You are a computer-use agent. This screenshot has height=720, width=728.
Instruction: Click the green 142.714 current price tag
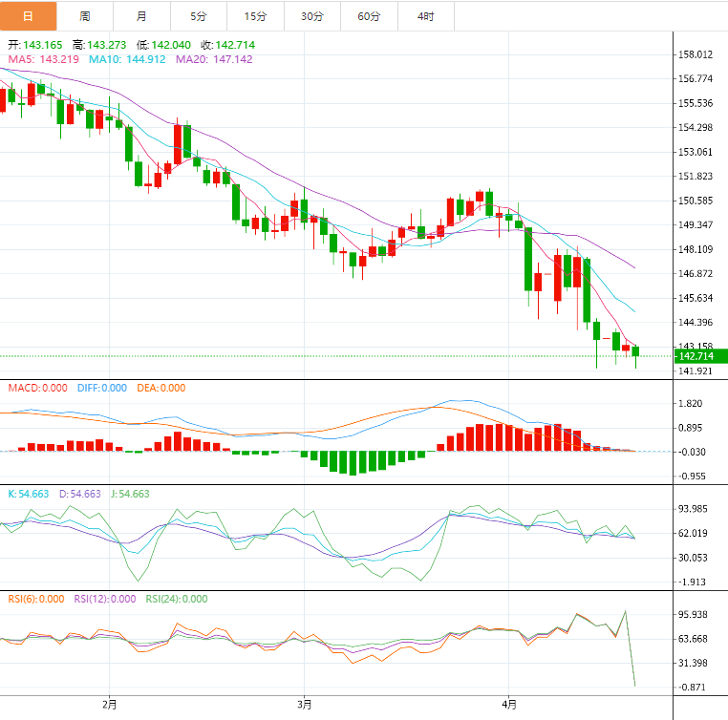(x=699, y=356)
